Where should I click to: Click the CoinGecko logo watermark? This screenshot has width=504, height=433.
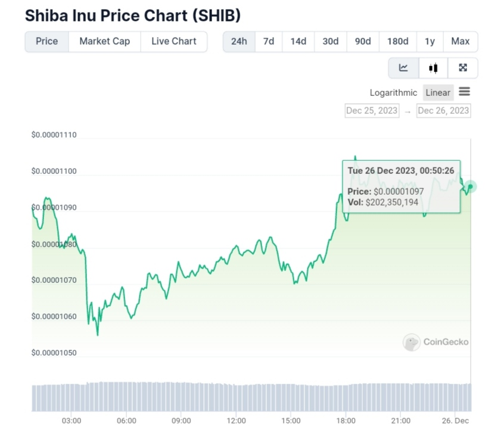pos(435,342)
